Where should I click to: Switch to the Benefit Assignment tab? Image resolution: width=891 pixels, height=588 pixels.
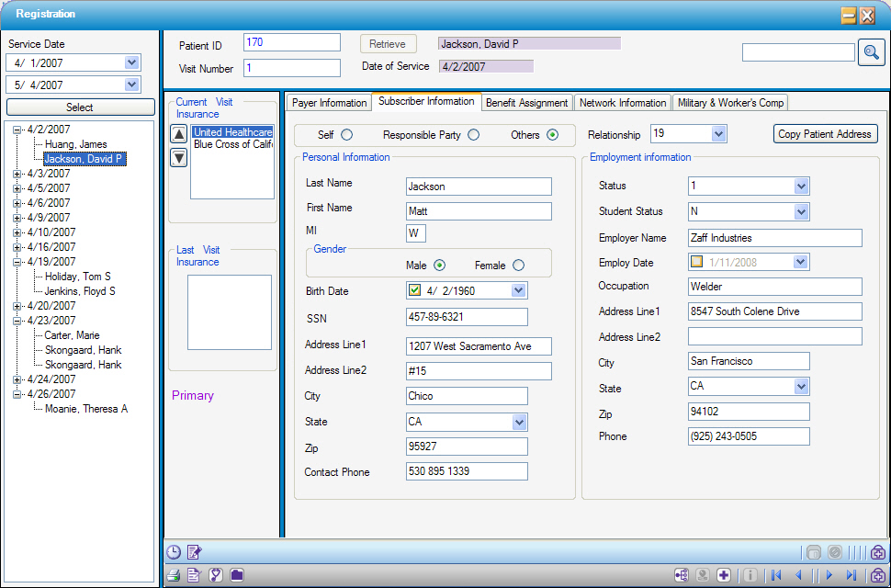pyautogui.click(x=526, y=102)
